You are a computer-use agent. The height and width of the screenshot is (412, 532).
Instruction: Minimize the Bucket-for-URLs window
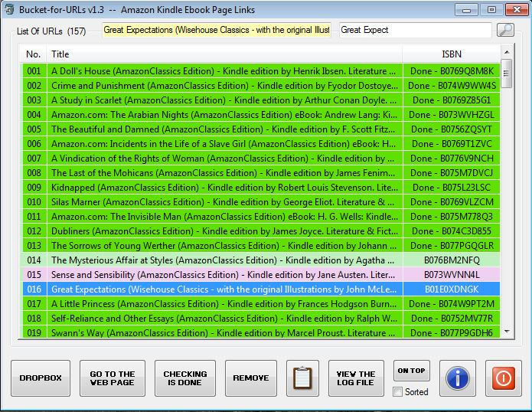click(466, 10)
